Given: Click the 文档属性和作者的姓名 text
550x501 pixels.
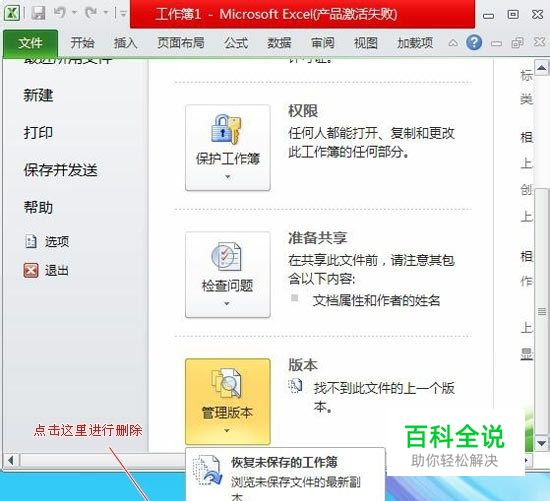Looking at the screenshot, I should coord(376,301).
